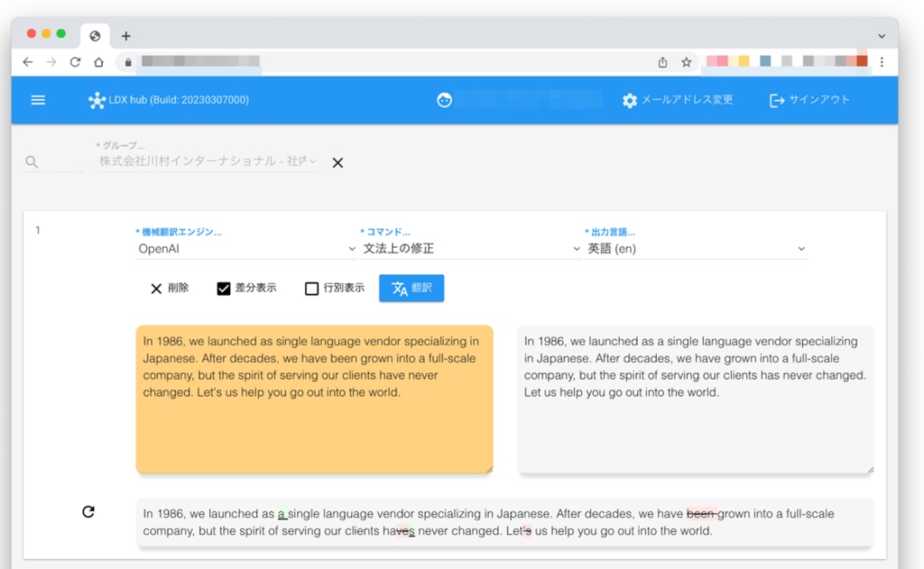The width and height of the screenshot is (924, 569).
Task: Open the 出力言語 英語 (en) dropdown
Action: (x=695, y=249)
